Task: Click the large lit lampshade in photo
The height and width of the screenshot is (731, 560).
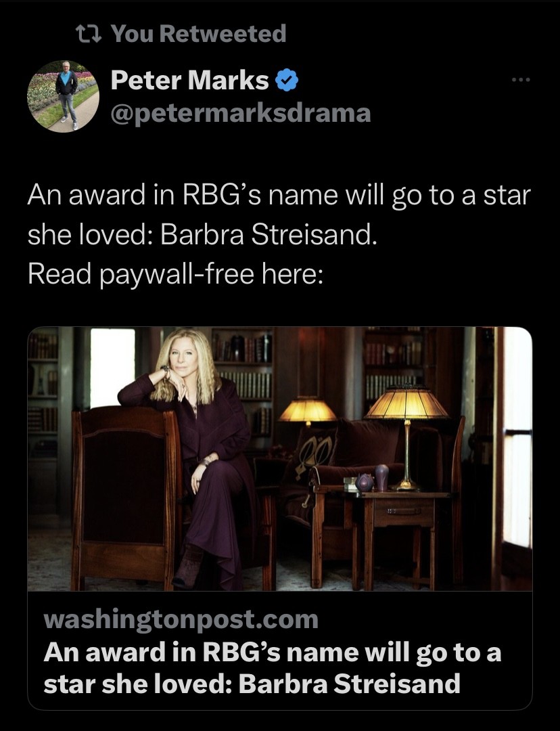Action: coord(406,402)
